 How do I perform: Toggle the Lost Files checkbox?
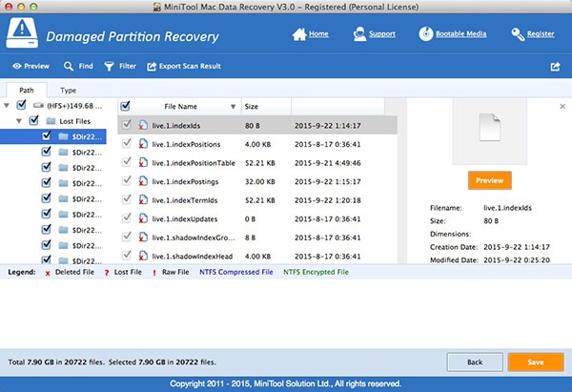click(33, 120)
